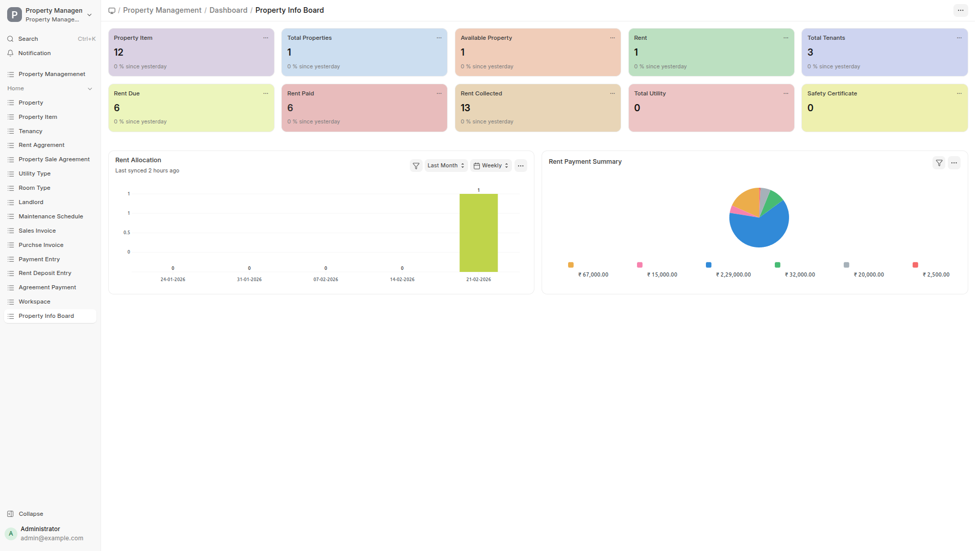Image resolution: width=980 pixels, height=551 pixels.
Task: Open Utility Type in the sidebar
Action: 50,174
